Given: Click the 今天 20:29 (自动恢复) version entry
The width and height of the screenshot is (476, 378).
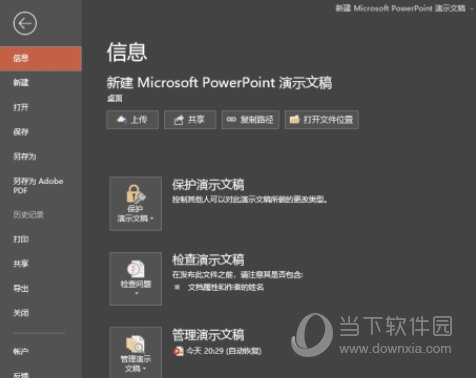Looking at the screenshot, I should 217,351.
